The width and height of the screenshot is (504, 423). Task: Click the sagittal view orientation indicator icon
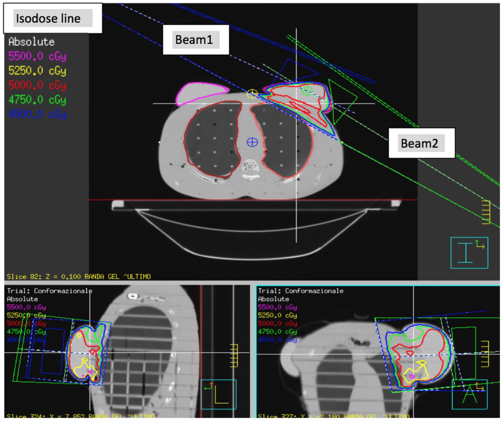pos(218,394)
